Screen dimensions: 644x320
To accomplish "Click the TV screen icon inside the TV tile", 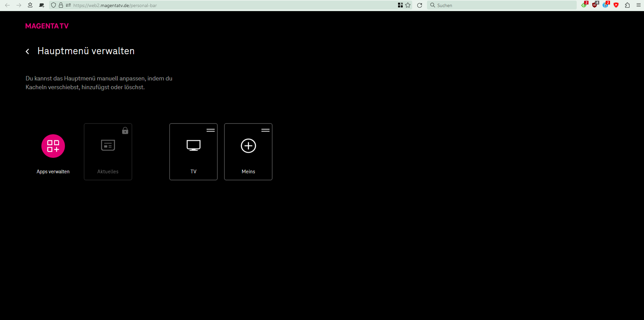I will point(193,145).
